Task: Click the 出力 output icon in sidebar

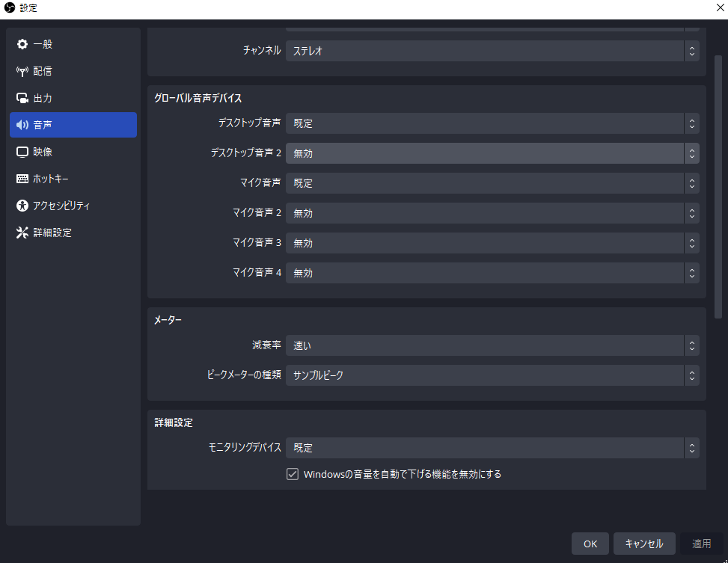Action: click(x=22, y=98)
